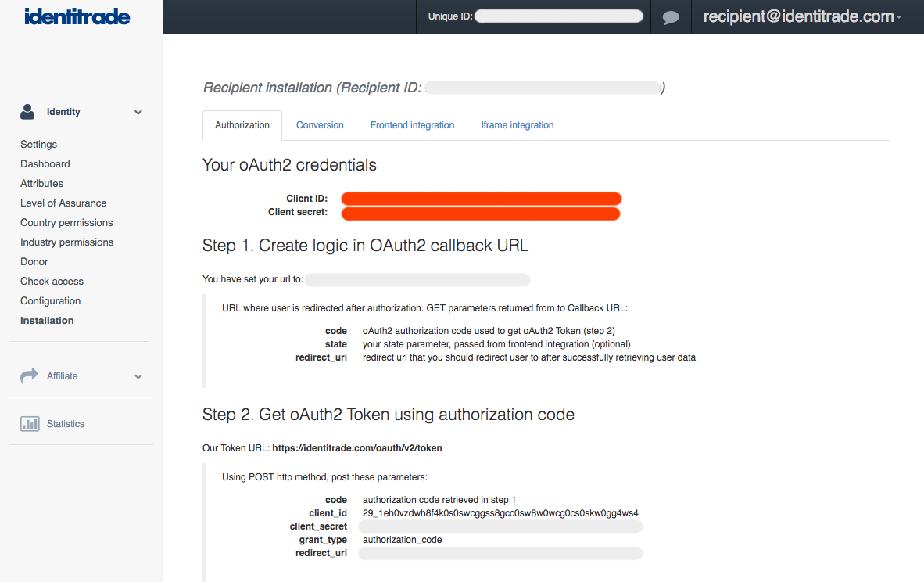The height and width of the screenshot is (582, 924).
Task: Click the 'Client ID:' label
Action: coord(307,199)
